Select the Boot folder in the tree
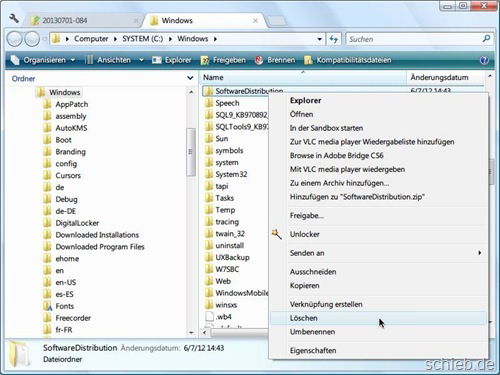This screenshot has width=500, height=375. click(x=58, y=140)
